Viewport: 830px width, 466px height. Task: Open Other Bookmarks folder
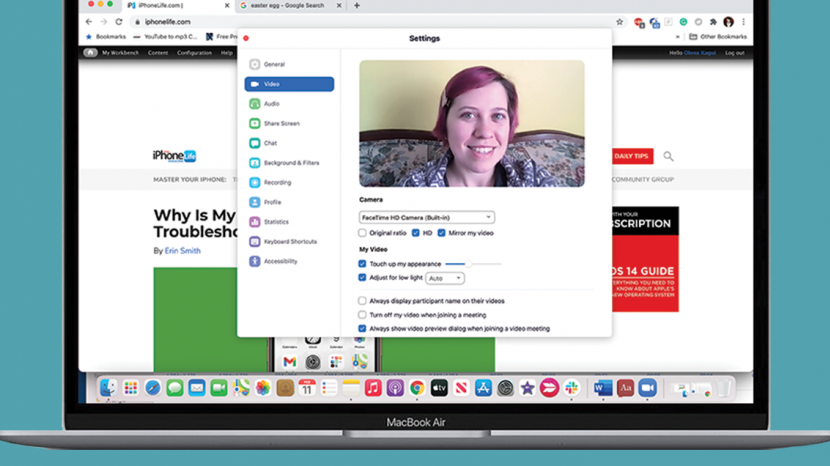718,37
